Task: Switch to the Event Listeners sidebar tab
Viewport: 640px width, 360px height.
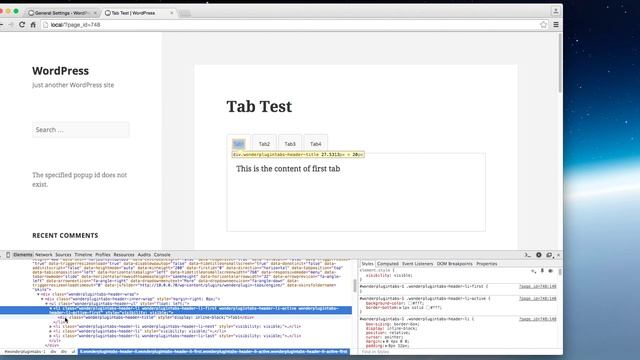Action: (417, 264)
